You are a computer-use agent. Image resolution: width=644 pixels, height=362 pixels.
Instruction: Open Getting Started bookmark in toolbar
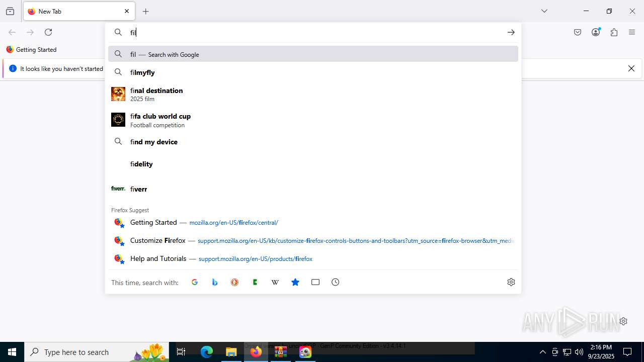tap(31, 50)
